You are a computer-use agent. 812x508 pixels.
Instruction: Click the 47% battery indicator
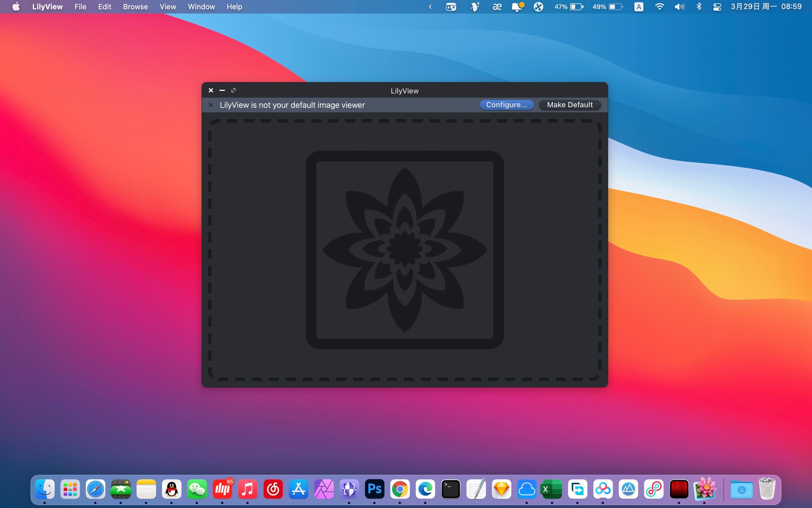(569, 7)
